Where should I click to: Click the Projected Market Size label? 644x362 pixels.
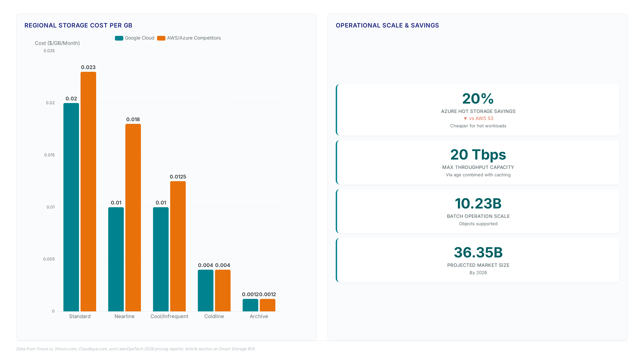pos(478,265)
